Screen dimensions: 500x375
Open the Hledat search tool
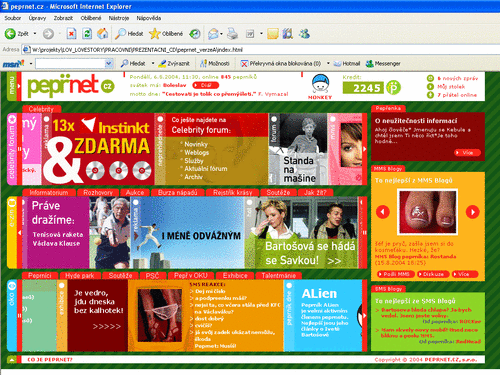(x=129, y=33)
